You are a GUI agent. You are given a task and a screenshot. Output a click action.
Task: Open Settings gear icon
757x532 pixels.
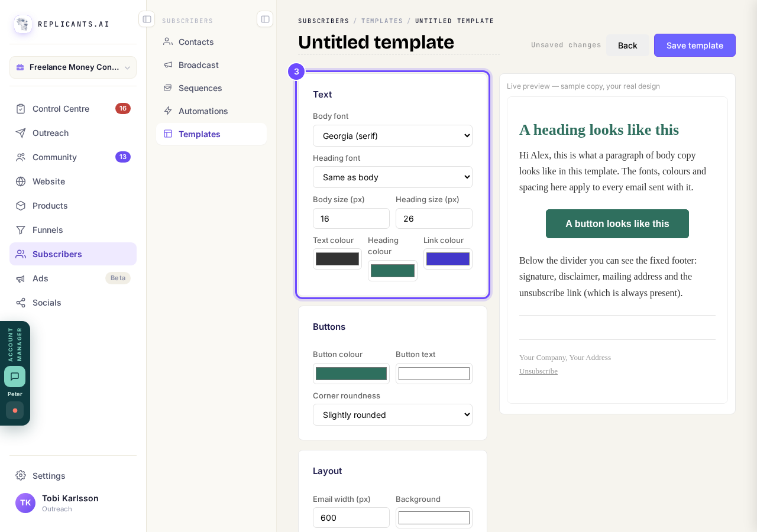click(x=21, y=475)
